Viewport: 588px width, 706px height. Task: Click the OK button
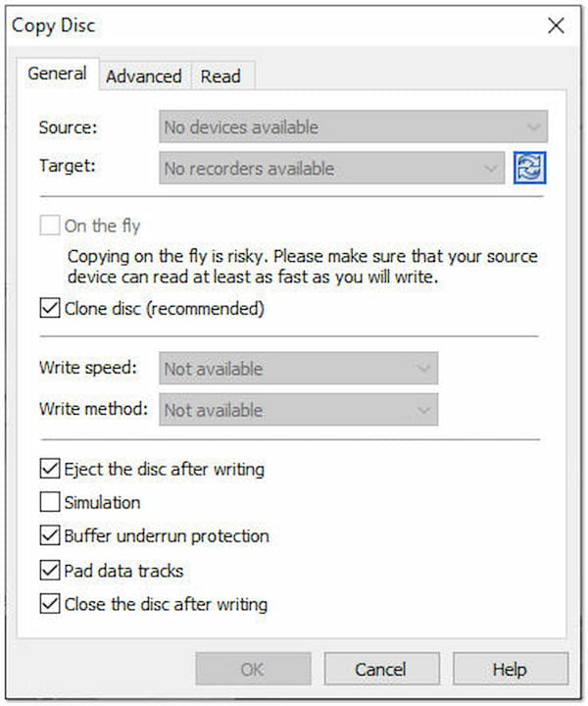(x=252, y=670)
